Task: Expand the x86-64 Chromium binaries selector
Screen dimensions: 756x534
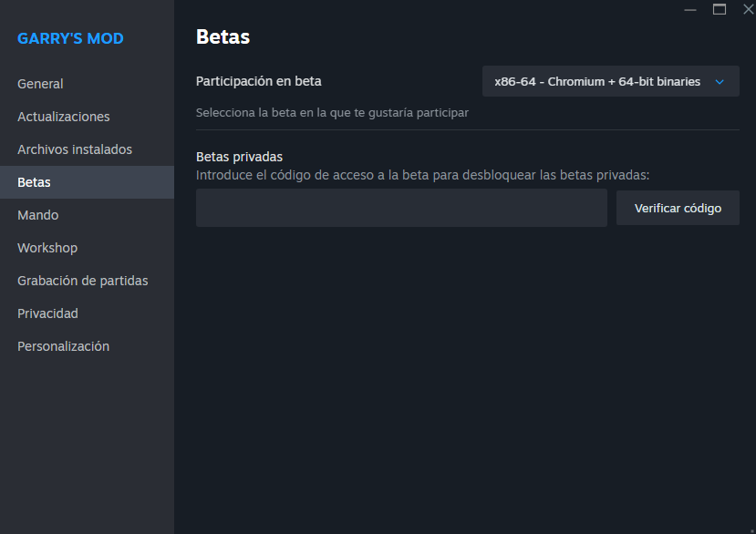Action: click(609, 80)
